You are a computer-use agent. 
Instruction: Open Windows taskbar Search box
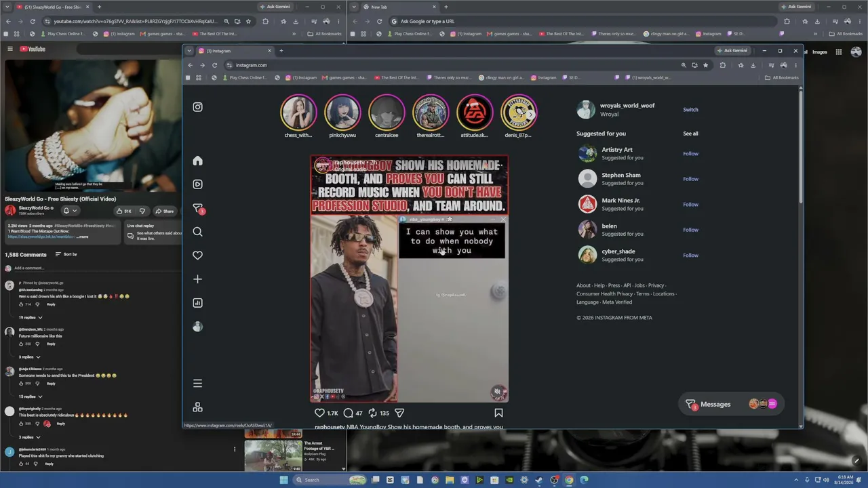tap(330, 480)
